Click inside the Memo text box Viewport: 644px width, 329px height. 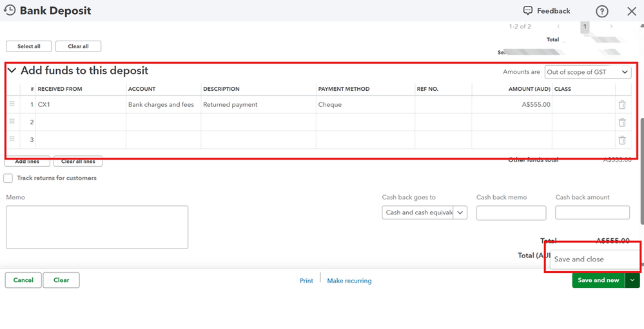click(97, 227)
